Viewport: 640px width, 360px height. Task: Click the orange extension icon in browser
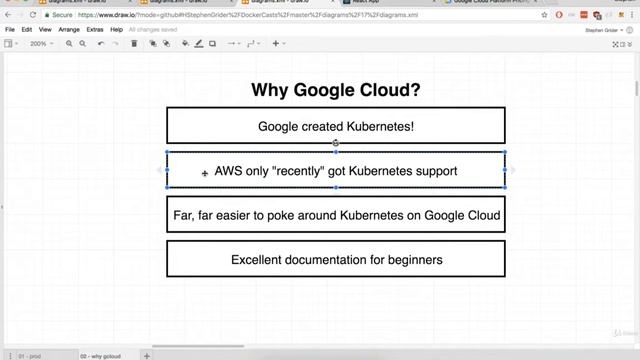(584, 15)
